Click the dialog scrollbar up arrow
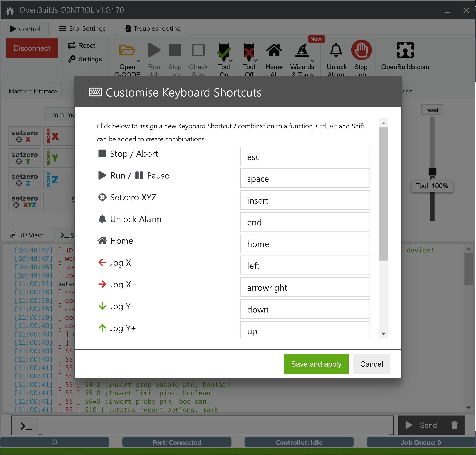This screenshot has height=455, width=476. point(383,123)
